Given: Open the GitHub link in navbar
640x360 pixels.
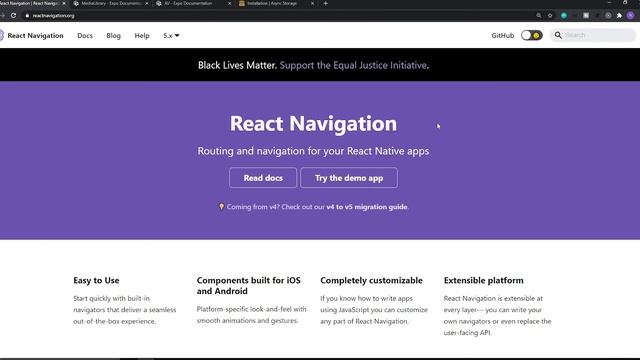Looking at the screenshot, I should pos(502,36).
